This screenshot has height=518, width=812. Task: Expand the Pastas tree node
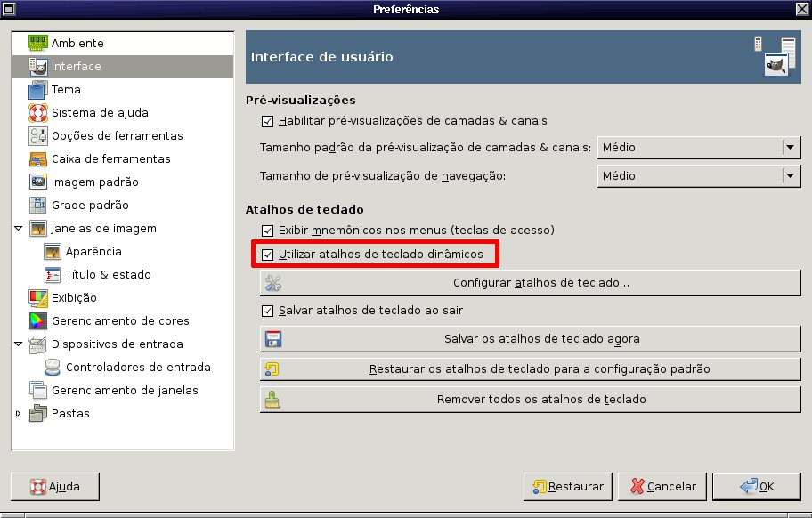click(x=19, y=414)
